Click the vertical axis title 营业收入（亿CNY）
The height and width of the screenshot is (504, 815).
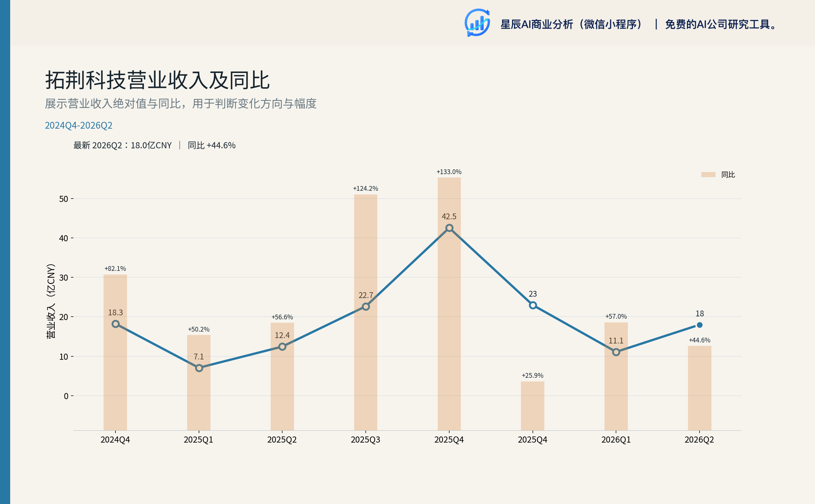tap(51, 301)
